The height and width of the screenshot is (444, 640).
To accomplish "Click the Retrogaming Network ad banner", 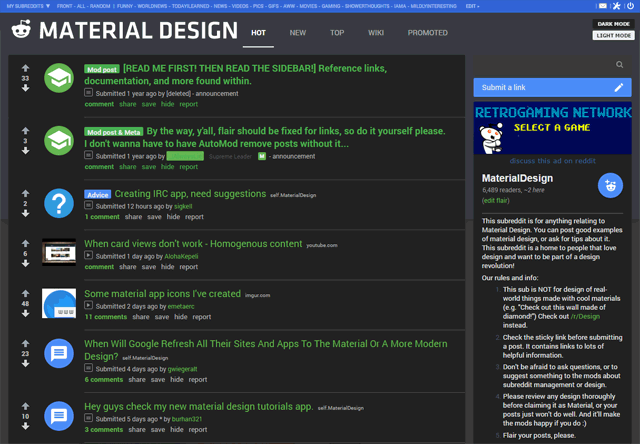I will coord(552,128).
